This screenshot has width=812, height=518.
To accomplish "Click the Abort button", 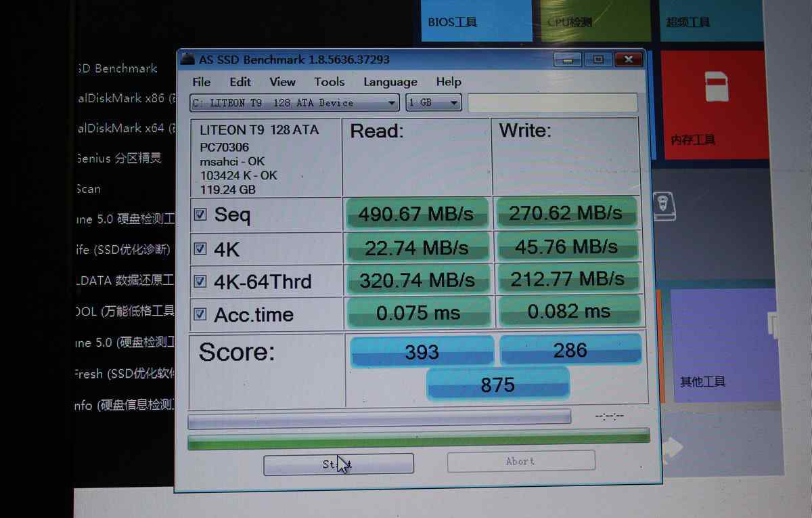I will point(521,461).
